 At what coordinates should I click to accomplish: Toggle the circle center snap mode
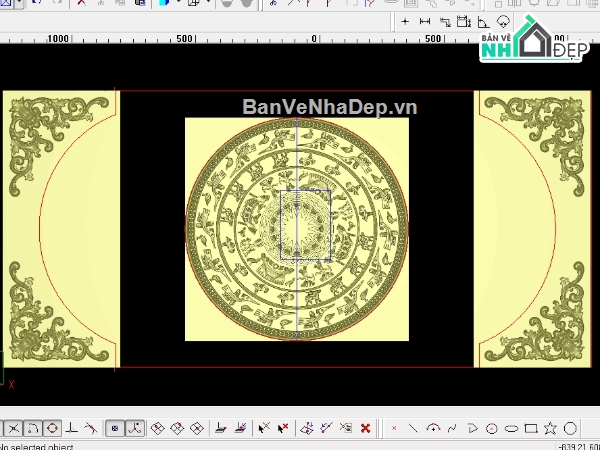point(52,428)
